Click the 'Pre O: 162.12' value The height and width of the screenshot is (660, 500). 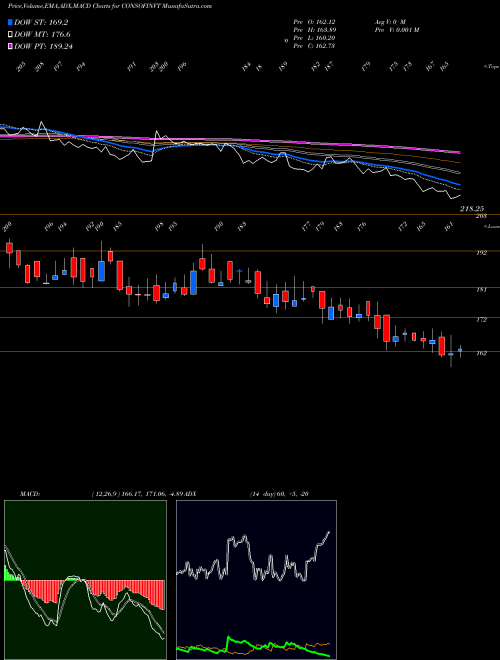click(314, 21)
